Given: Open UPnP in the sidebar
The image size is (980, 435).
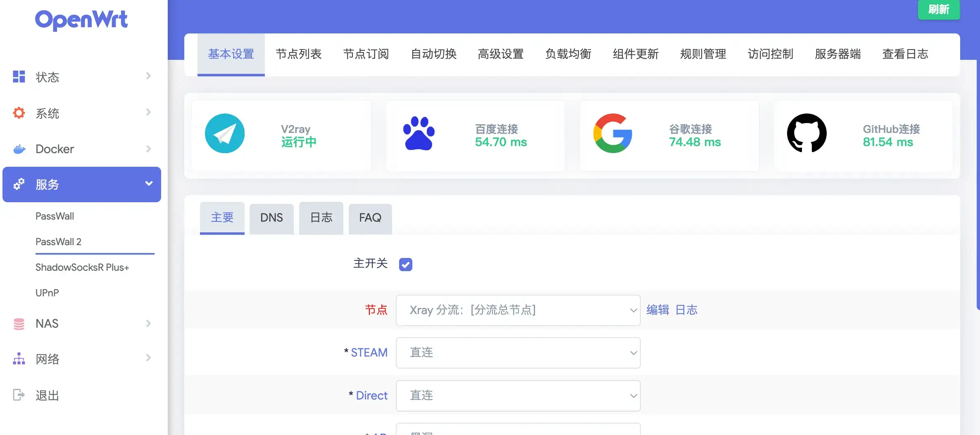Looking at the screenshot, I should click(x=47, y=293).
